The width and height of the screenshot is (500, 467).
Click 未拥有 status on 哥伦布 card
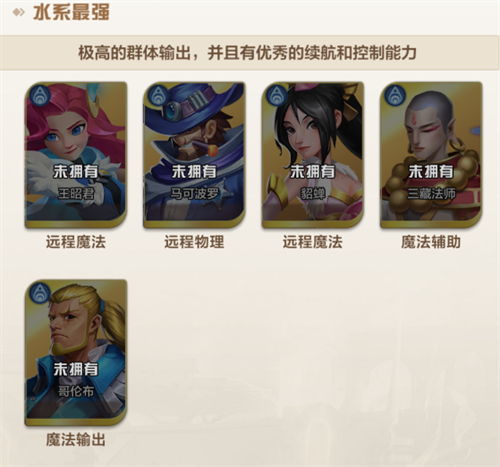pyautogui.click(x=76, y=369)
